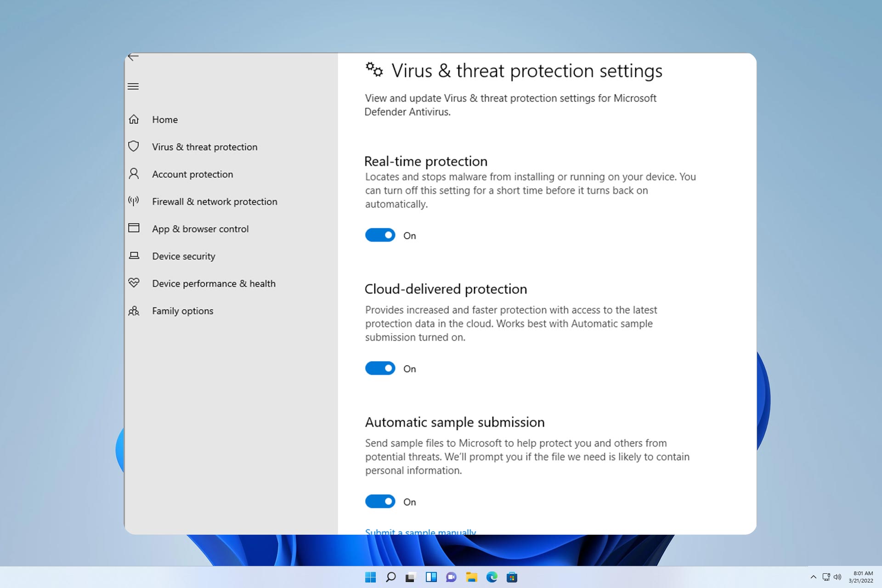Select Virus & threat protection
882x588 pixels.
point(205,147)
